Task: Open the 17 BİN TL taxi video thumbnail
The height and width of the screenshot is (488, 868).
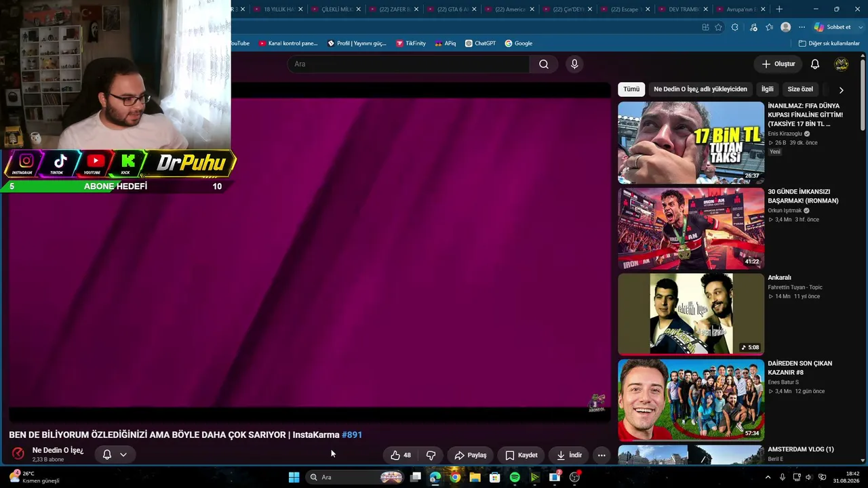Action: 691,142
